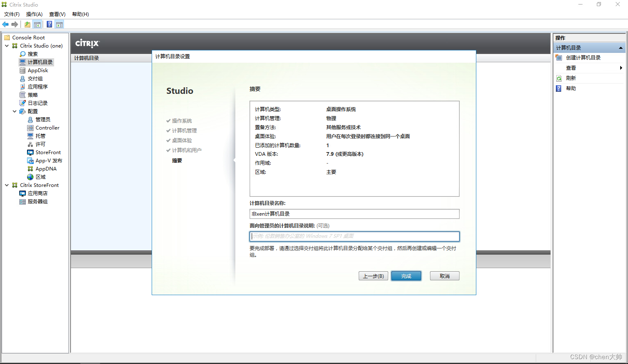Select Console Root in the tree
Screen dimensions: 628x364
coord(29,38)
